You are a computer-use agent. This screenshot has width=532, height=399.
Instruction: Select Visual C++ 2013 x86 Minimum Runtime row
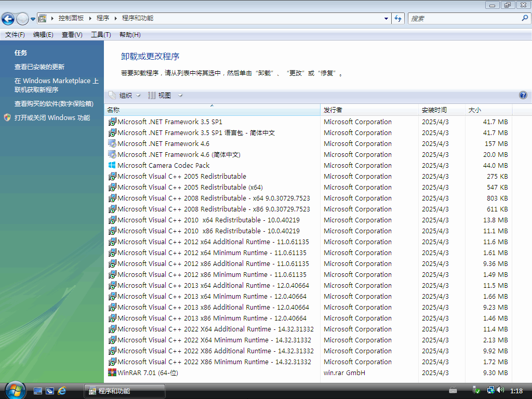308,318
